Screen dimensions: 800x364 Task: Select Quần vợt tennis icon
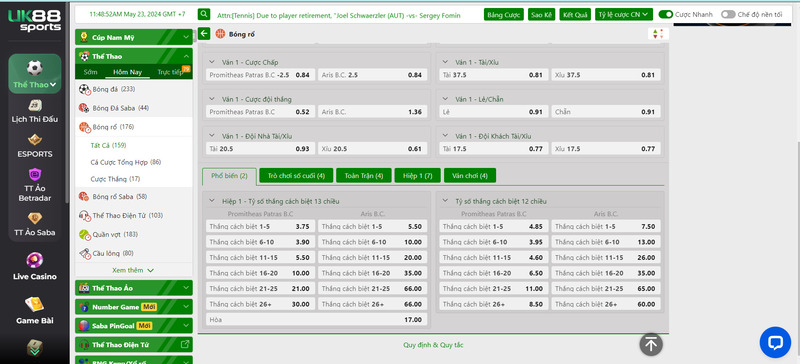pyautogui.click(x=84, y=234)
